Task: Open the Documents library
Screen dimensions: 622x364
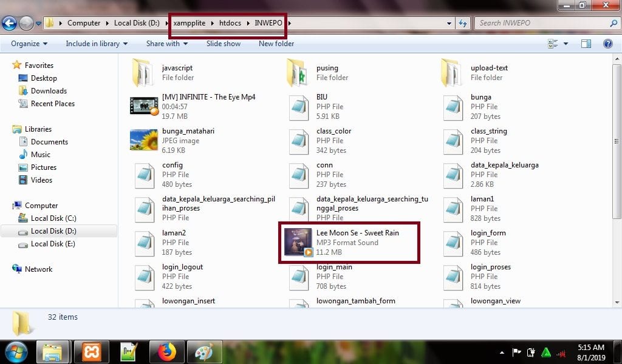Action: tap(49, 142)
